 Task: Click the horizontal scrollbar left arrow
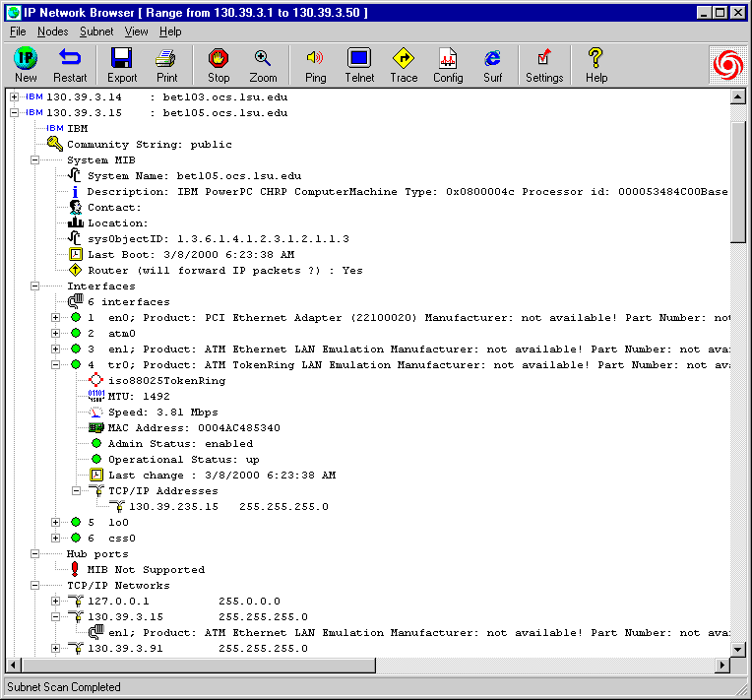point(14,665)
